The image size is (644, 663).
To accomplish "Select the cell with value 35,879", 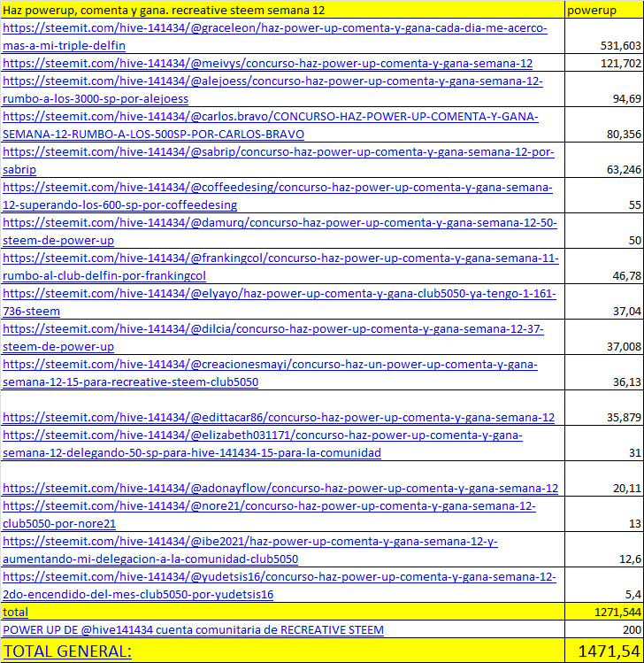I will click(604, 408).
